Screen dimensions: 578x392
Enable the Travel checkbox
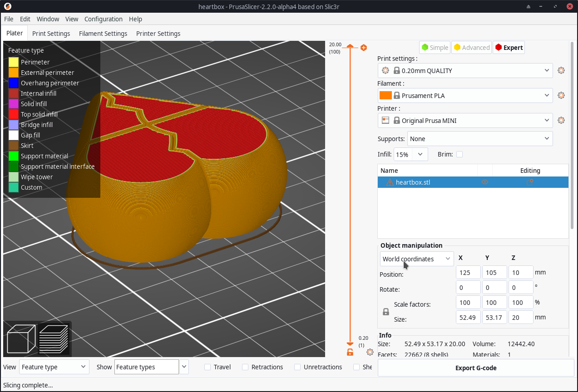pyautogui.click(x=207, y=367)
